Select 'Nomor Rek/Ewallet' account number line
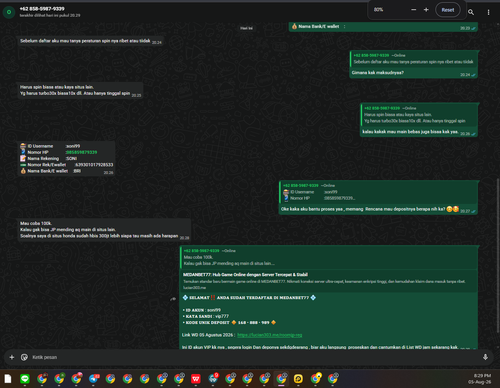The image size is (500, 388). [67, 165]
